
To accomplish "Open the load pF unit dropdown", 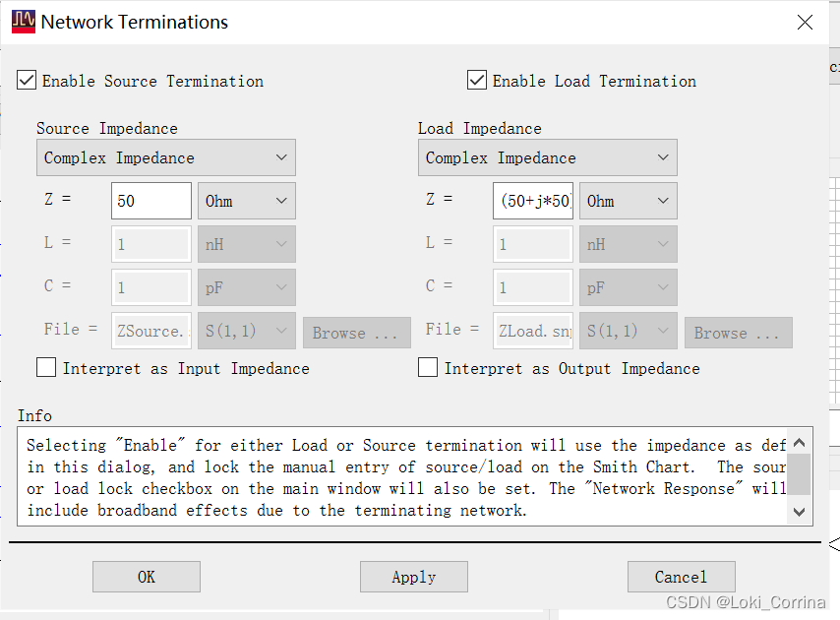I will coord(628,287).
